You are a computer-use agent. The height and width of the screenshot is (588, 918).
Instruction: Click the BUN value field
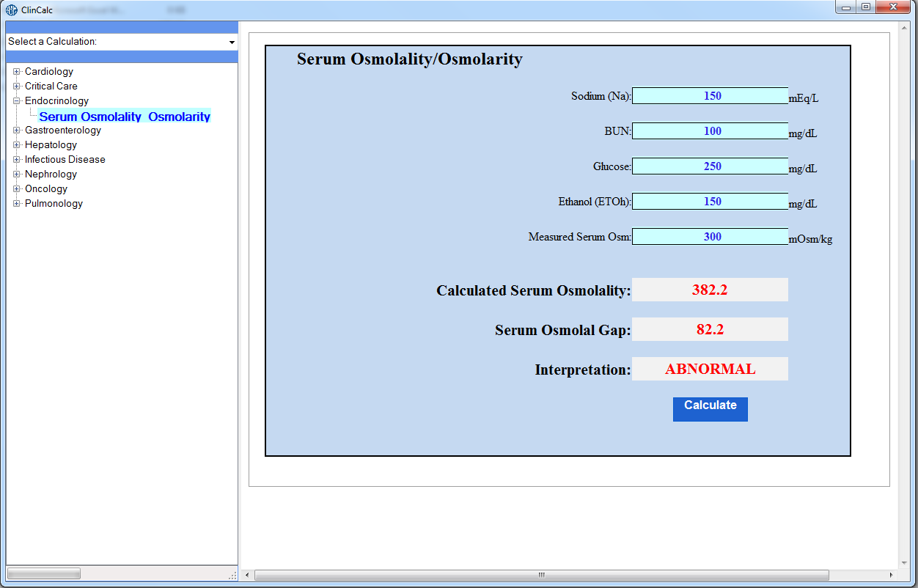(x=710, y=131)
